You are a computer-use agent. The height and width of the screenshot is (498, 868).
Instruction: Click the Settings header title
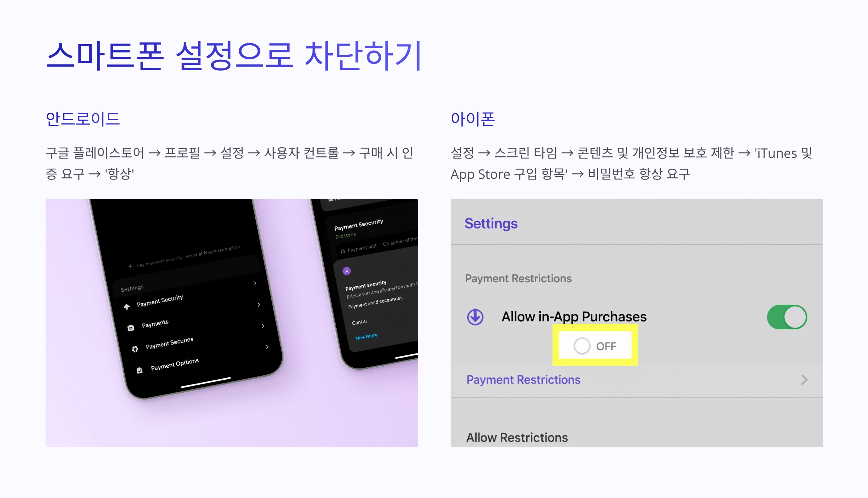pos(491,224)
